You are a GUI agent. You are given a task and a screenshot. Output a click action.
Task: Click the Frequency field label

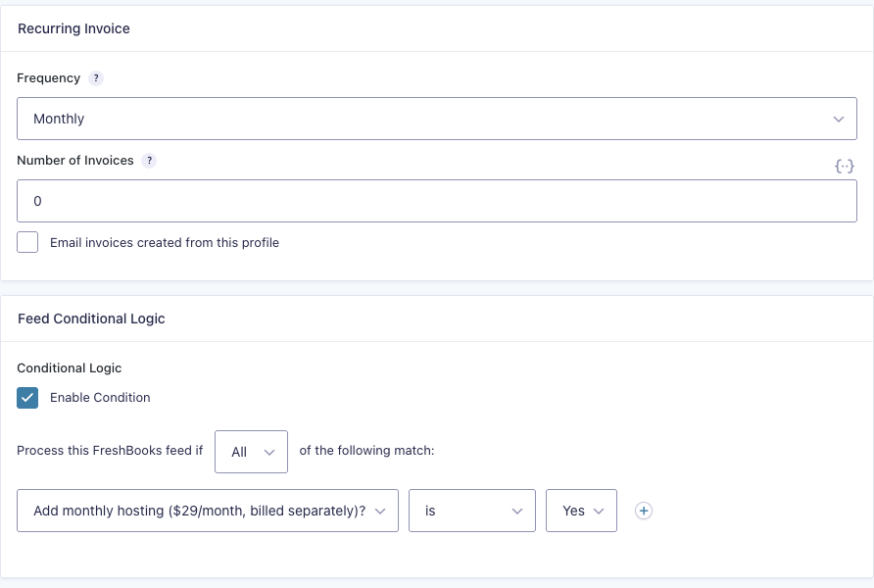48,78
